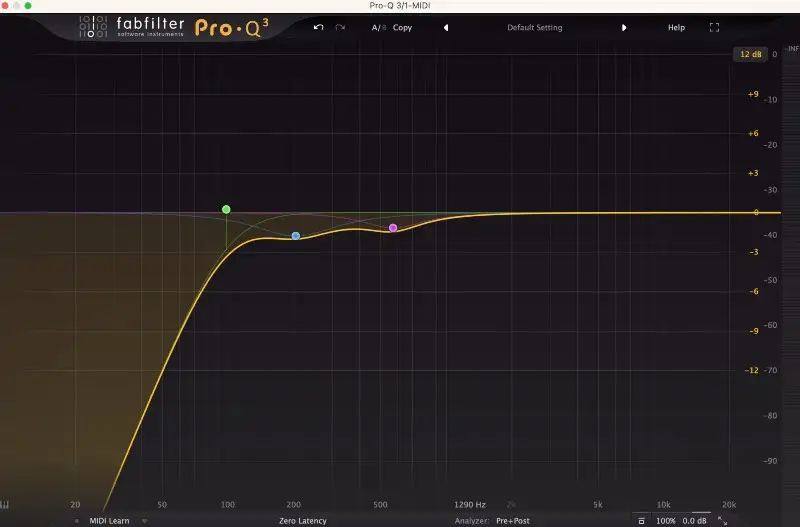Enter full screen mode with the corner-brackets icon

[714, 27]
